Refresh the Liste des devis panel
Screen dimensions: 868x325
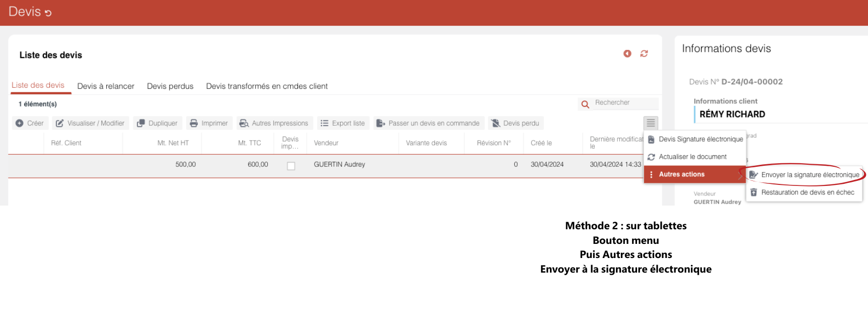[x=644, y=53]
